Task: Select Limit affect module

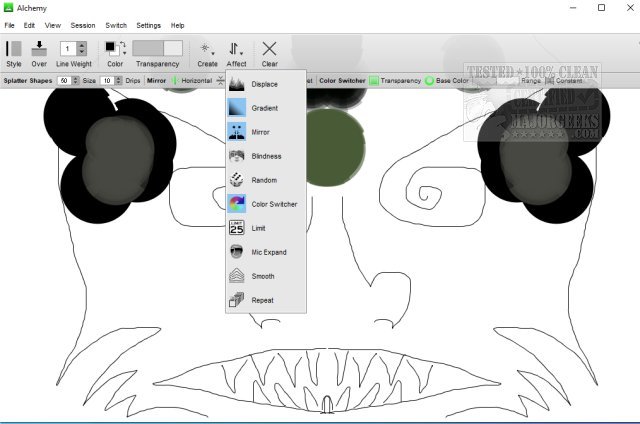Action: point(266,228)
